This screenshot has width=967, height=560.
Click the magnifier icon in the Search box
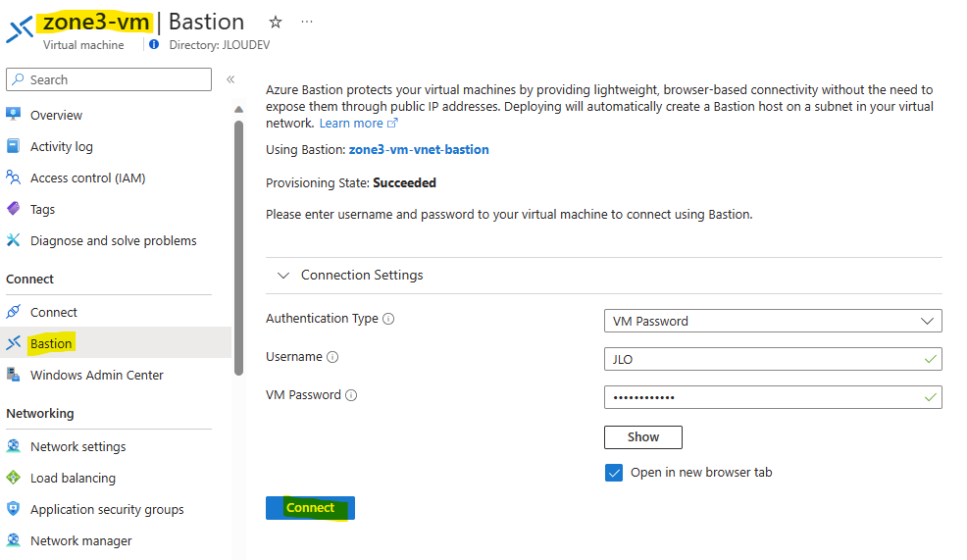pos(19,79)
